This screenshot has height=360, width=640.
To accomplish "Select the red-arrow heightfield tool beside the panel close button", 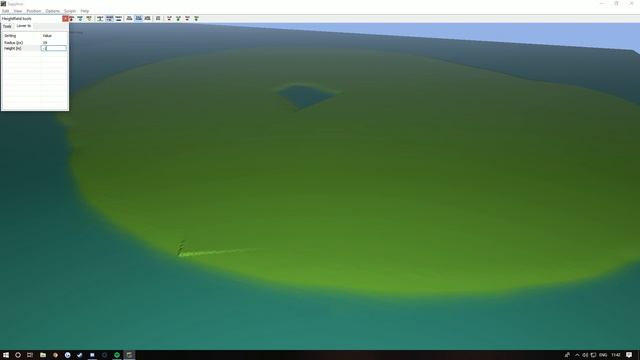I will click(x=71, y=18).
